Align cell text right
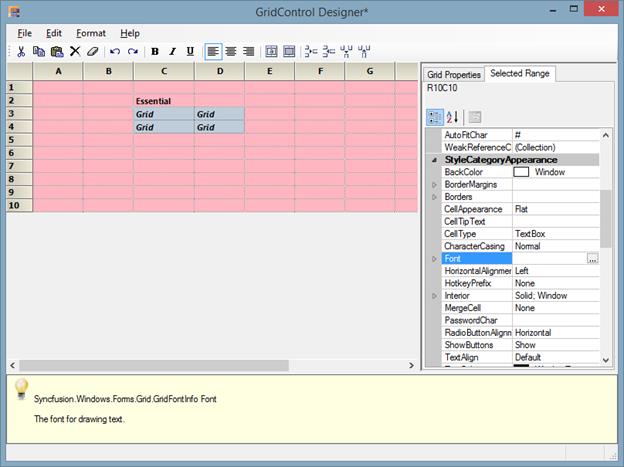624x467 pixels. tap(249, 51)
